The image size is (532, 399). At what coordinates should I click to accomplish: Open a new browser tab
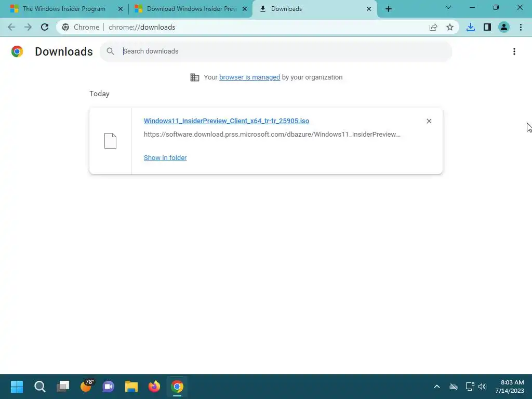point(389,9)
